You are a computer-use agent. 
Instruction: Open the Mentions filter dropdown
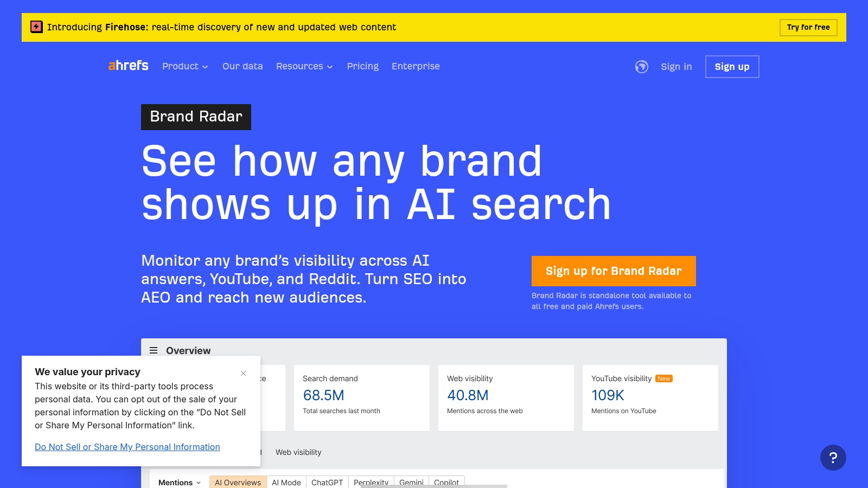coord(178,482)
